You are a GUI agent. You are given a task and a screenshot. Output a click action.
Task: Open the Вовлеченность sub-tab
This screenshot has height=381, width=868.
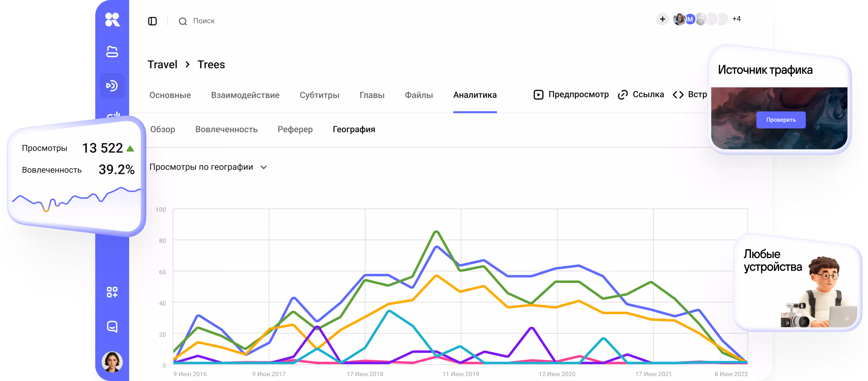pos(226,129)
